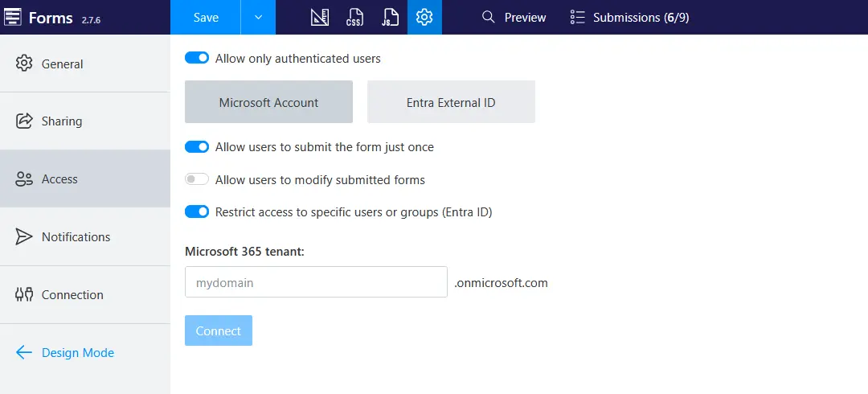Click the General gear icon in sidebar
This screenshot has width=868, height=394.
(24, 64)
